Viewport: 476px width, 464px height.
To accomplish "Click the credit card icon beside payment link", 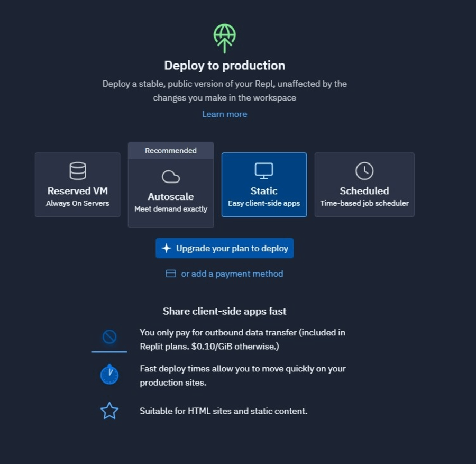I will coord(171,274).
